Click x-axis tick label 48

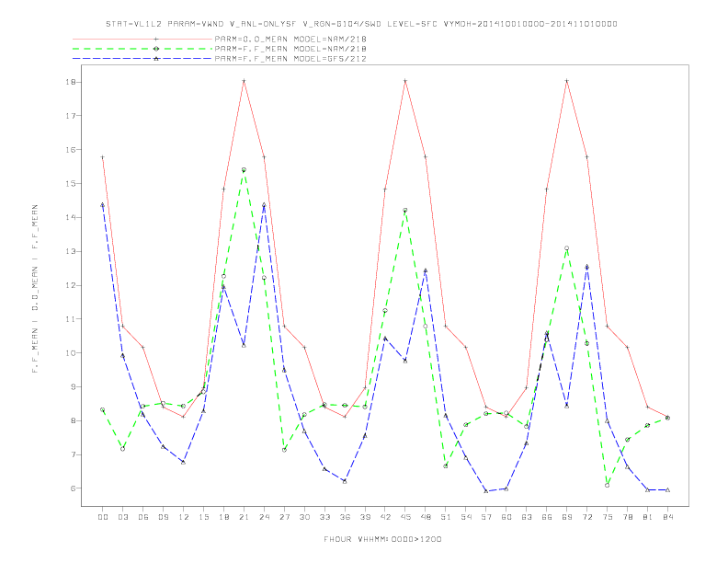coord(426,517)
